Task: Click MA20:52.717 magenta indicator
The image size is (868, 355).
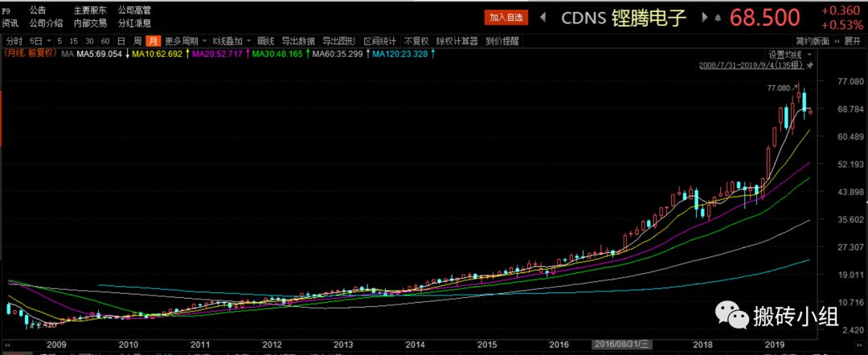Action: [x=217, y=54]
